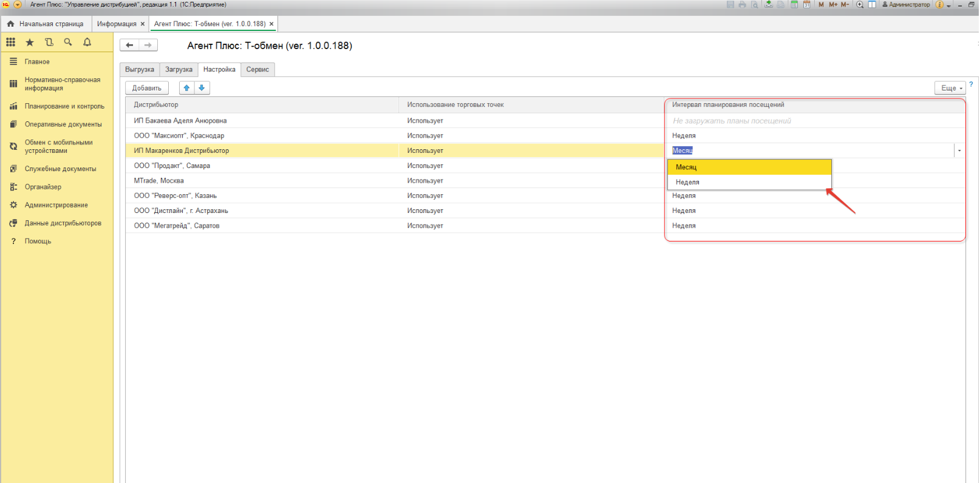Open the calendar icon in top toolbar
This screenshot has height=483, width=980.
807,5
